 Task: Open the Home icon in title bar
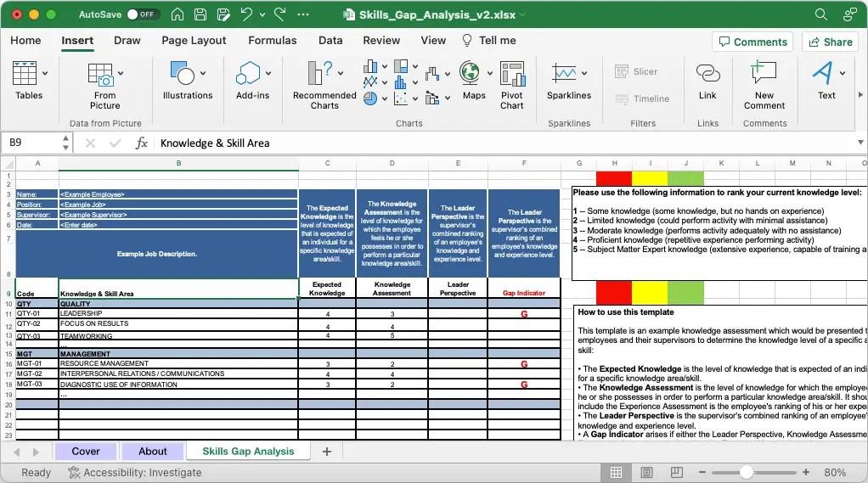[x=178, y=14]
